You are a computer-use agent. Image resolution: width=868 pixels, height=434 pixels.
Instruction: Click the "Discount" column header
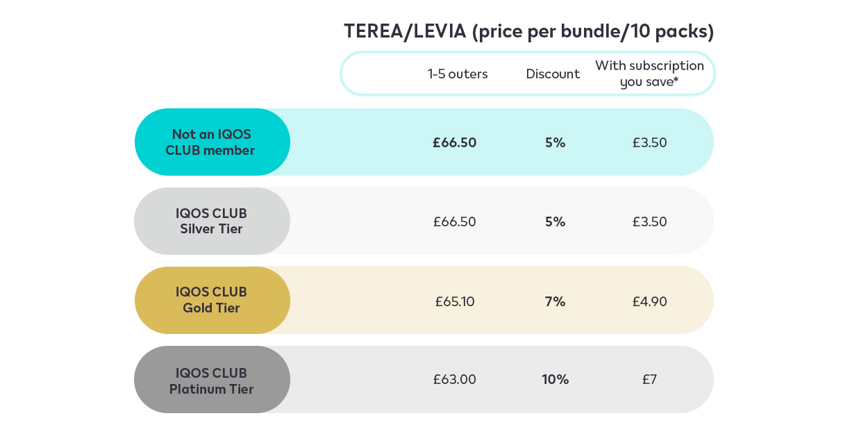pos(553,74)
